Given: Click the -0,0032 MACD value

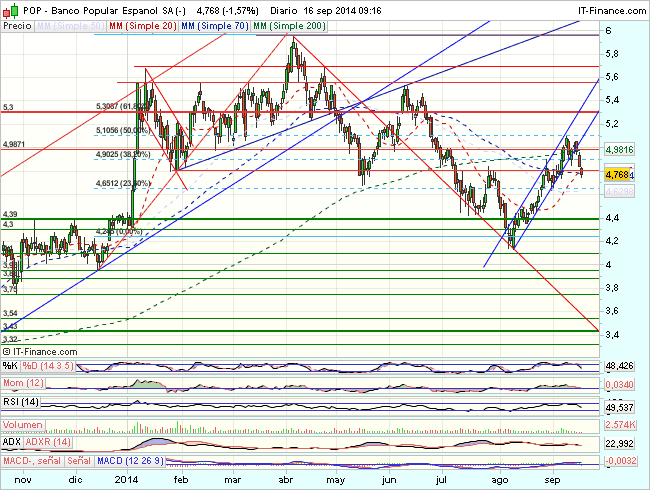Looking at the screenshot, I should [x=620, y=461].
